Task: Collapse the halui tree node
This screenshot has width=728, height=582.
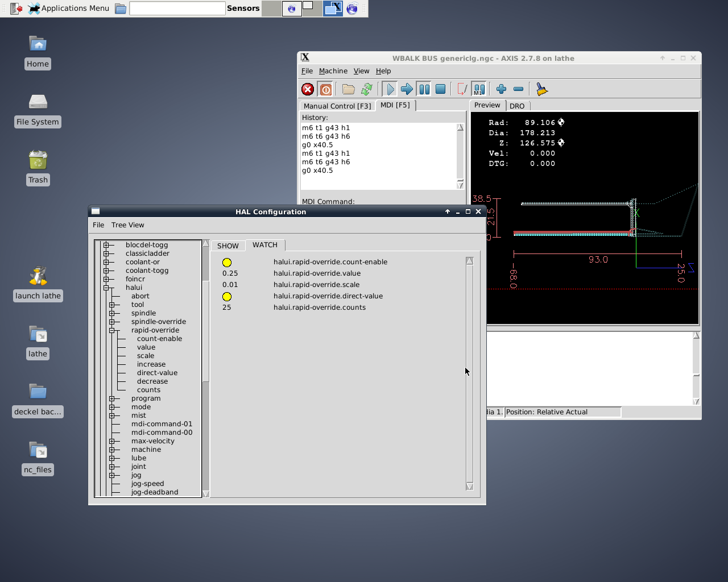Action: pyautogui.click(x=106, y=288)
